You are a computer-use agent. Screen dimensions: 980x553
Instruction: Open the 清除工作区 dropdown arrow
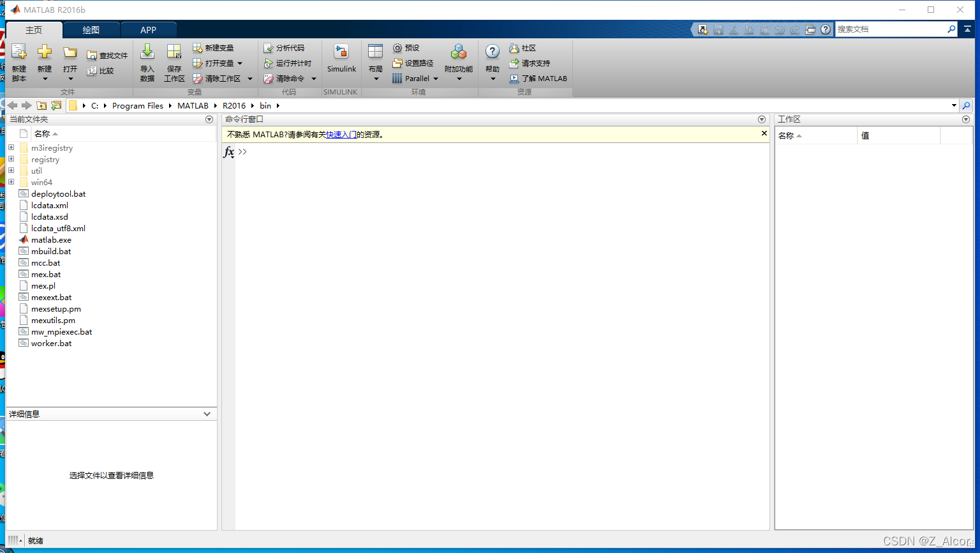tap(250, 79)
